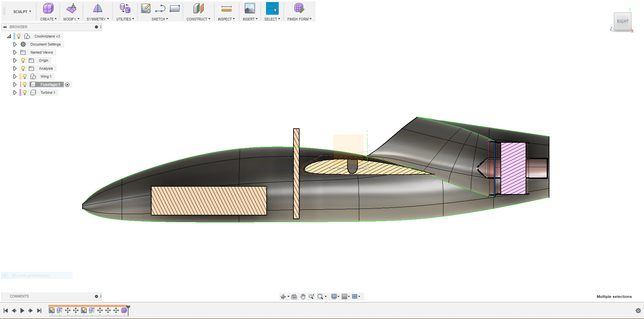Add a comment with the plus icon
Image resolution: width=644 pixels, height=319 pixels.
pyautogui.click(x=96, y=296)
